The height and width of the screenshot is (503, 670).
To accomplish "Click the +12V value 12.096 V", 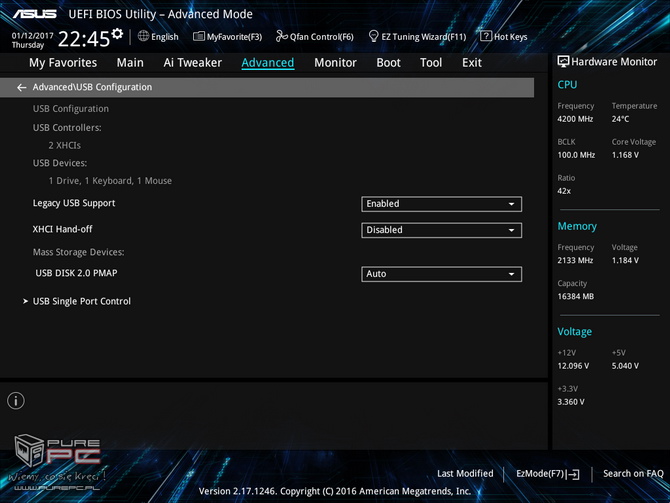I will point(573,366).
